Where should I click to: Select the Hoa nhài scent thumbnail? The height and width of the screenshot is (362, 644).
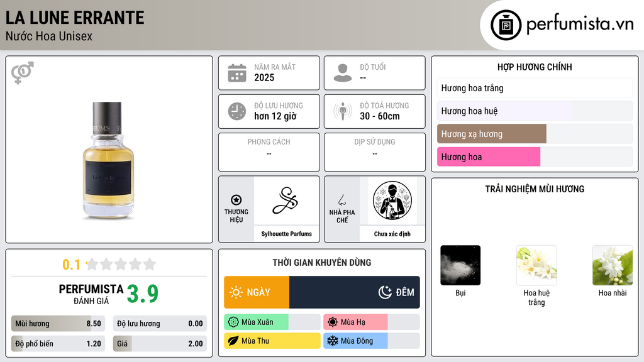click(613, 265)
